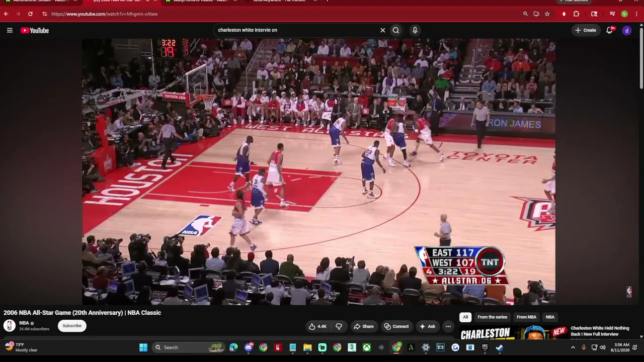Viewport: 644px width, 362px height.
Task: Subscribe to the NBA channel
Action: pos(72,326)
